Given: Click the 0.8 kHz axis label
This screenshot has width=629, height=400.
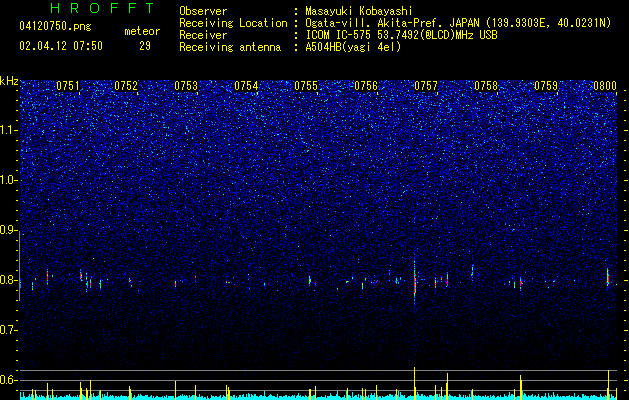Looking at the screenshot, I should tap(9, 280).
